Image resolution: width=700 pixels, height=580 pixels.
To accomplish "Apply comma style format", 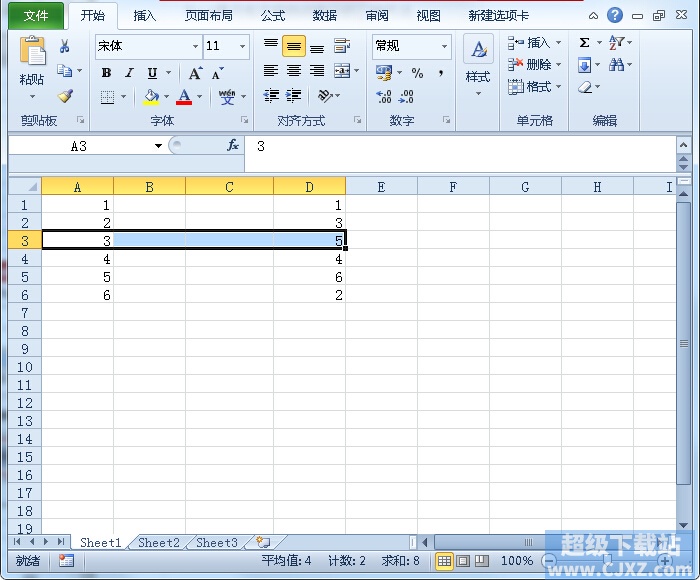I will (x=441, y=73).
